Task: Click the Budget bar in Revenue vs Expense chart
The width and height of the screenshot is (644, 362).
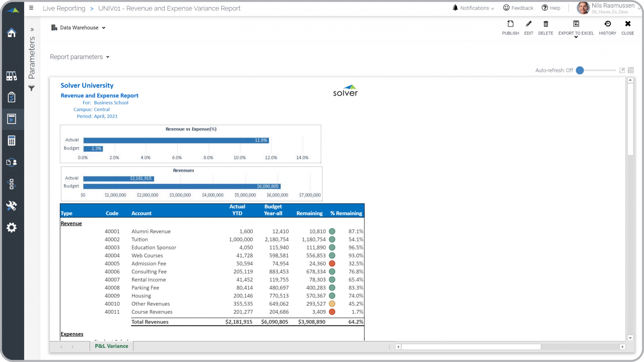Action: (x=93, y=149)
